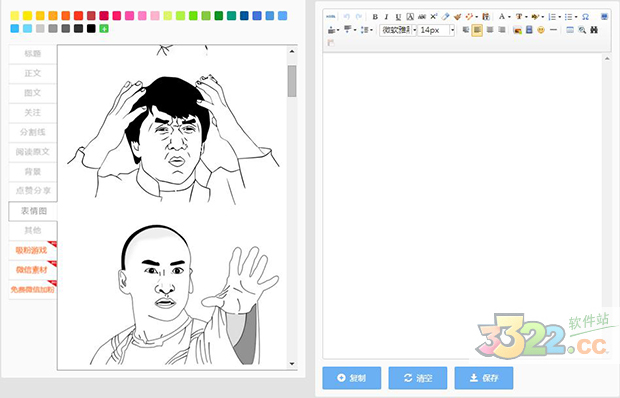Click the redo arrow icon
The image size is (620, 398).
(x=359, y=17)
